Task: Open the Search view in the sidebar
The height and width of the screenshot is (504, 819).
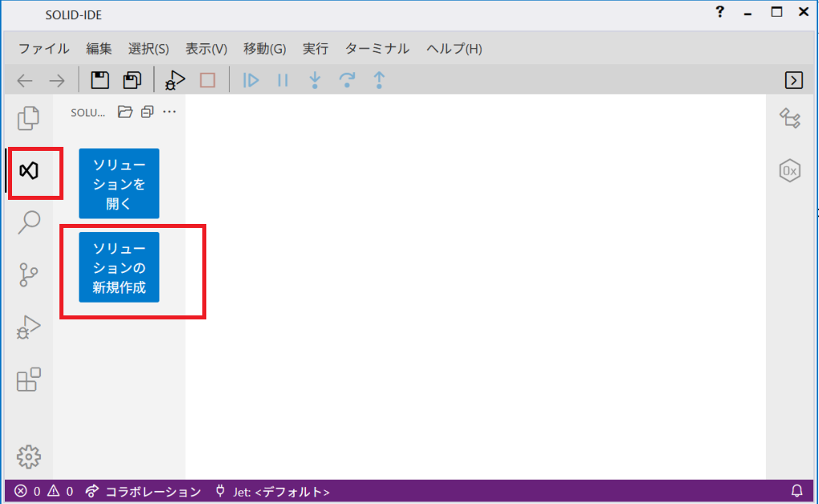Action: (x=29, y=222)
